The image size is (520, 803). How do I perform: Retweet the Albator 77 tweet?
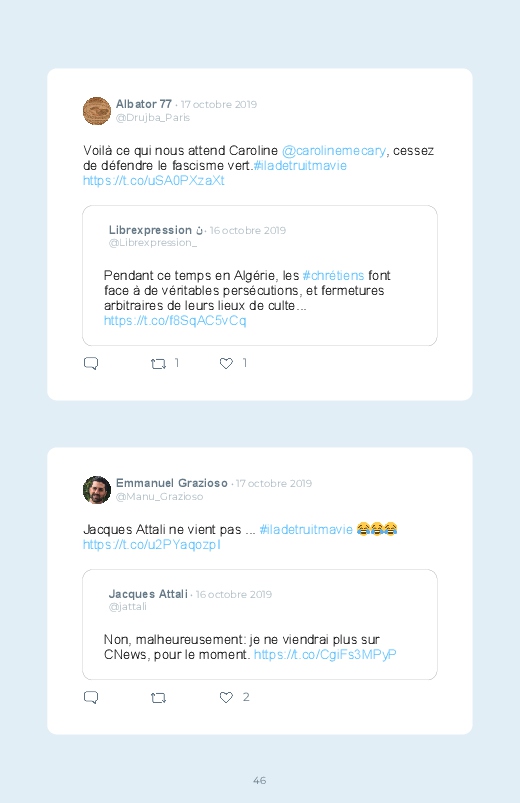(158, 364)
